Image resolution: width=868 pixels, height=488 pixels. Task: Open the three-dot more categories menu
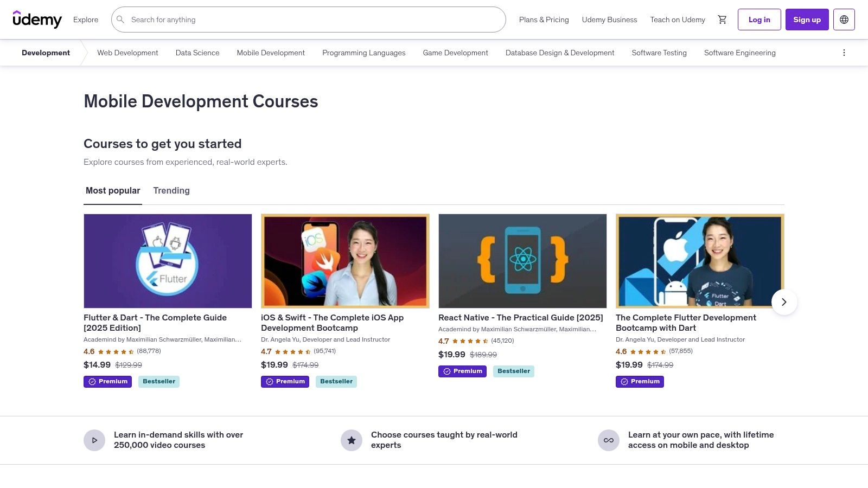click(x=844, y=53)
